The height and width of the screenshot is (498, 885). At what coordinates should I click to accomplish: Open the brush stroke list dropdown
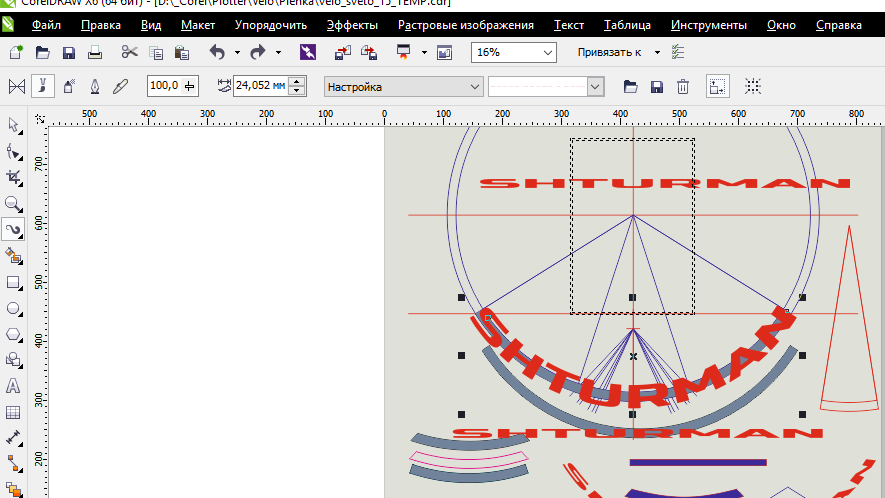click(x=595, y=87)
